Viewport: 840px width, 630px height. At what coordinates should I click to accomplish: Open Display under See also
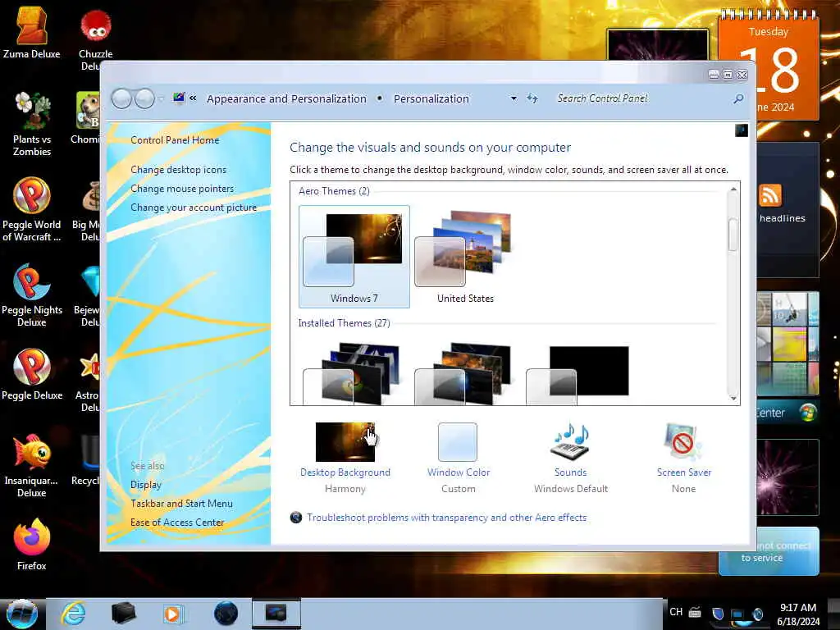pyautogui.click(x=146, y=485)
